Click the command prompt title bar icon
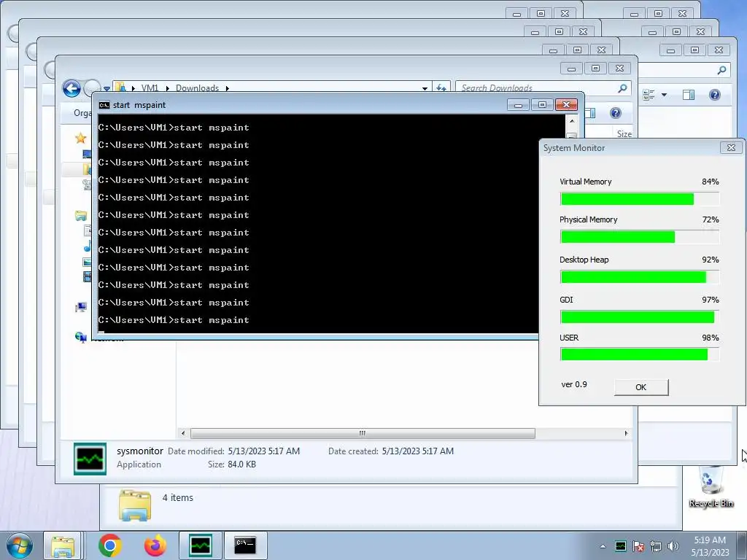Viewport: 747px width, 560px height. pos(104,105)
